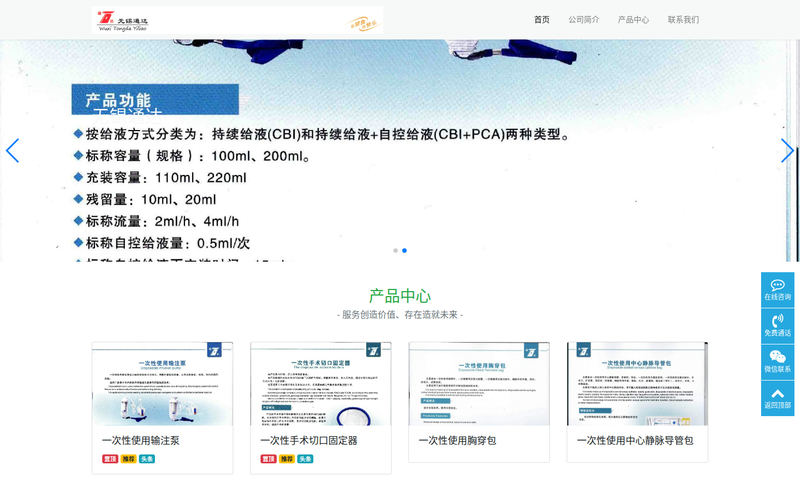Open 微信联系 WeChat sidebar icon
Image resolution: width=800 pixels, height=500 pixels.
[778, 362]
